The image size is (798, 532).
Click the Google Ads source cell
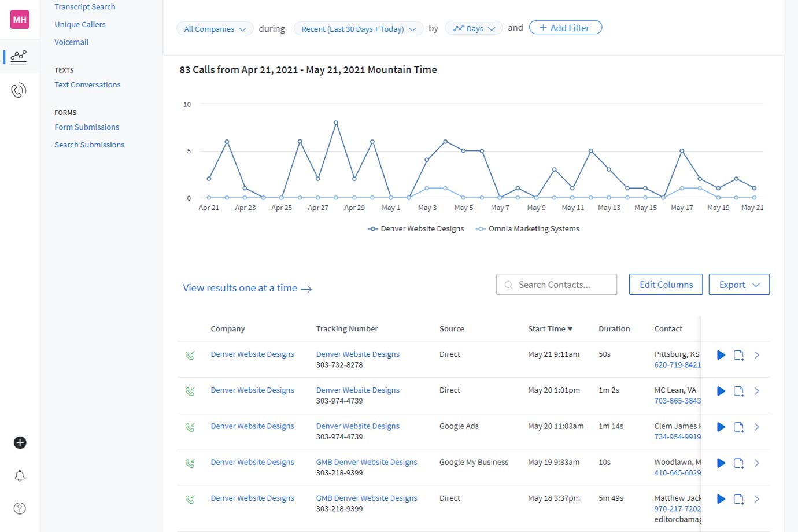click(459, 426)
